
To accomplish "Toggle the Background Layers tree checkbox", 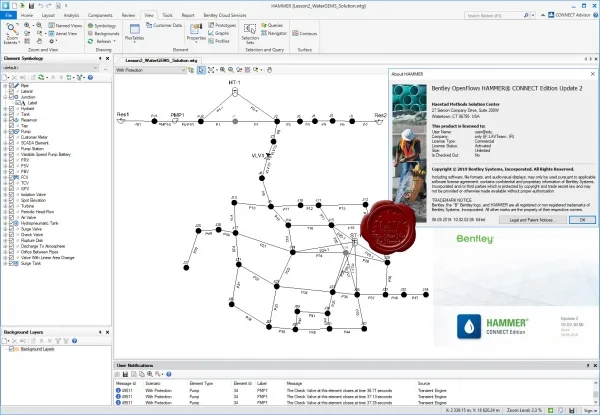I will point(11,349).
